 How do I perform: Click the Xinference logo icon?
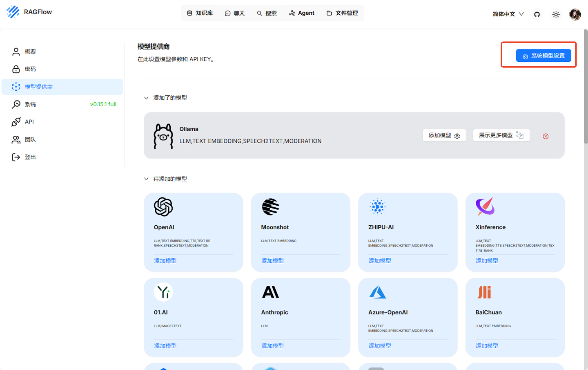[485, 206]
